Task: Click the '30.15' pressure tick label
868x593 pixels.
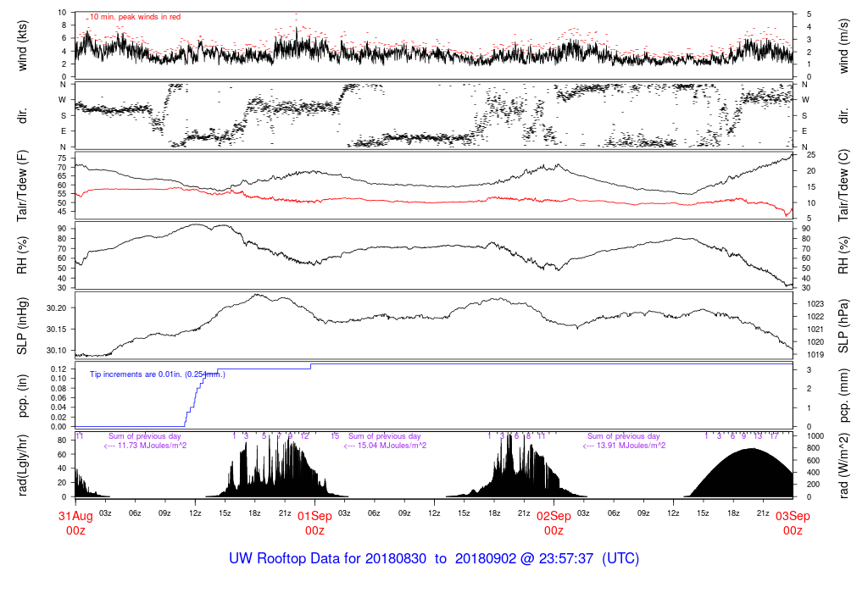Action: tap(57, 330)
